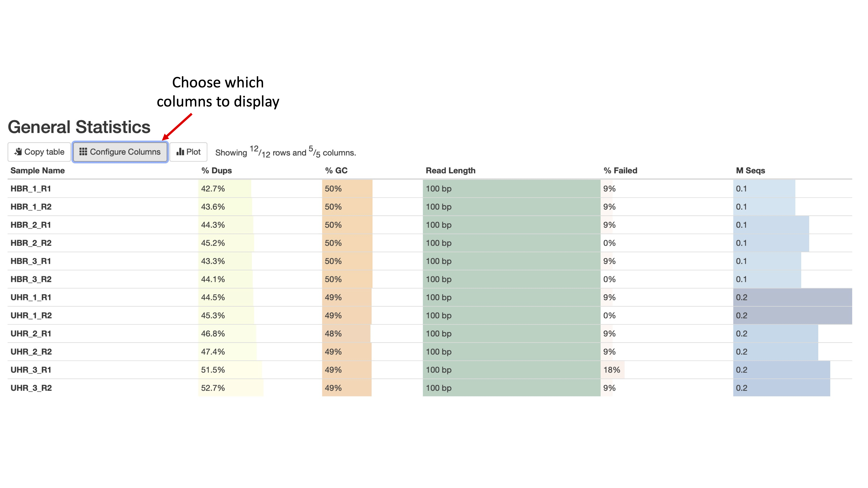Image resolution: width=868 pixels, height=488 pixels.
Task: Sort by the % Failed column
Action: pos(620,171)
